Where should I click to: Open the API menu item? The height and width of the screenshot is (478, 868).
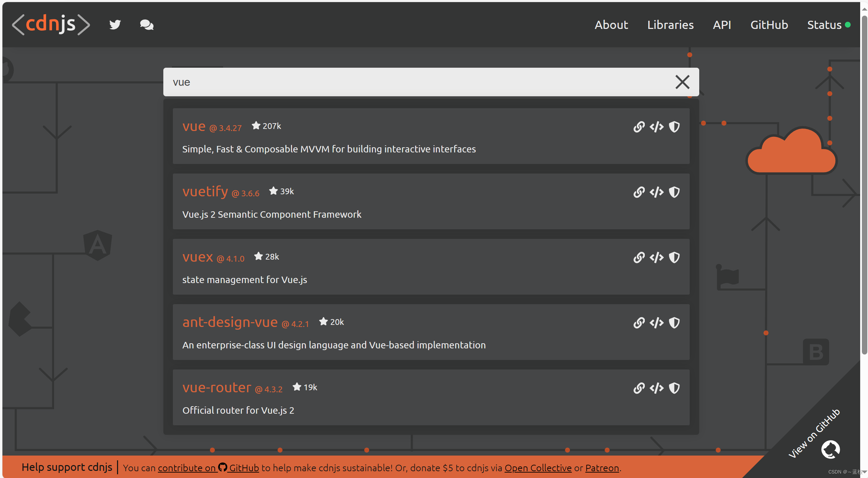click(722, 25)
